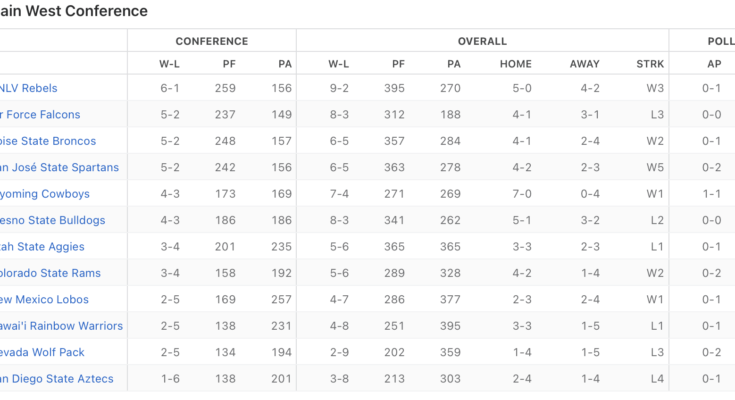
Task: Click the Utah State Aggies link
Action: 42,247
